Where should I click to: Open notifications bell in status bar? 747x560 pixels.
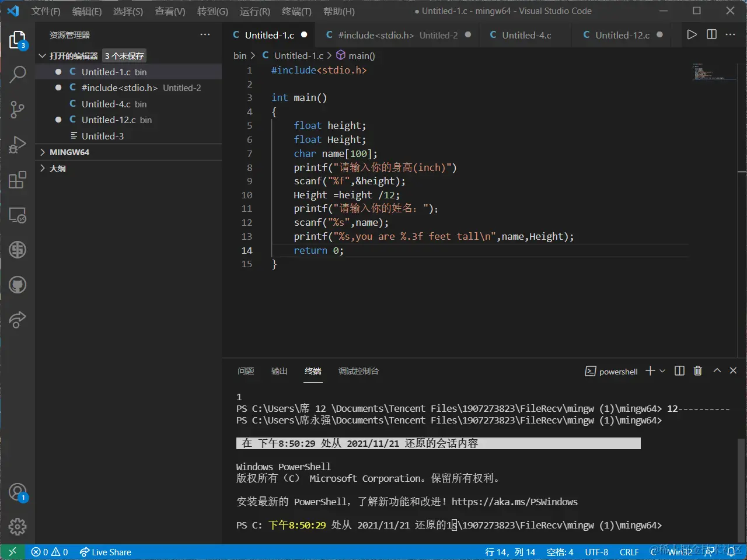pos(731,552)
